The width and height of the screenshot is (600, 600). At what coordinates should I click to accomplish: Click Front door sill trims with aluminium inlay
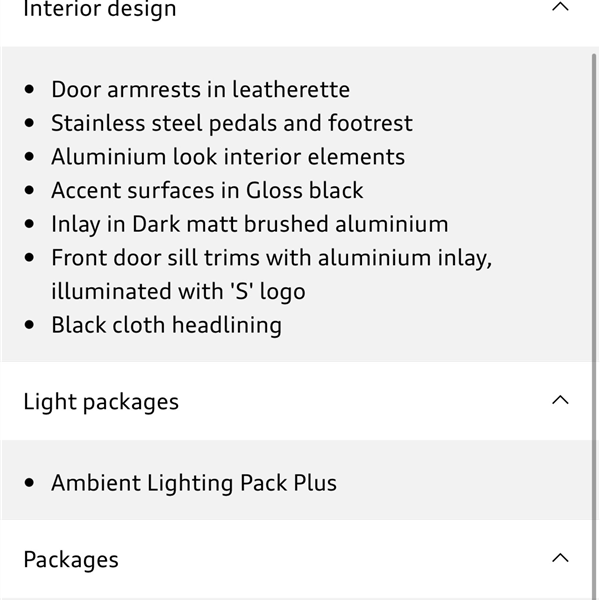272,258
